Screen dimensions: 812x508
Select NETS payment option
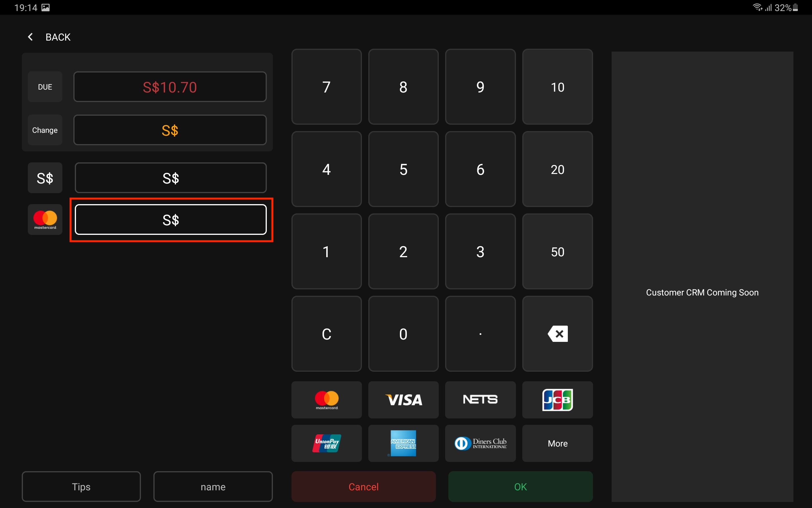click(480, 400)
